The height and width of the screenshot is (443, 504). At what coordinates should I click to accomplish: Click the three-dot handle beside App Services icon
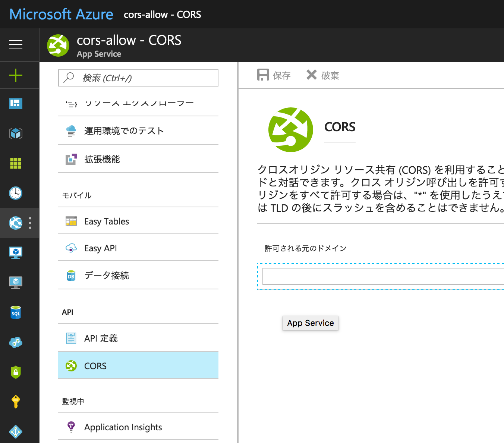tap(30, 223)
